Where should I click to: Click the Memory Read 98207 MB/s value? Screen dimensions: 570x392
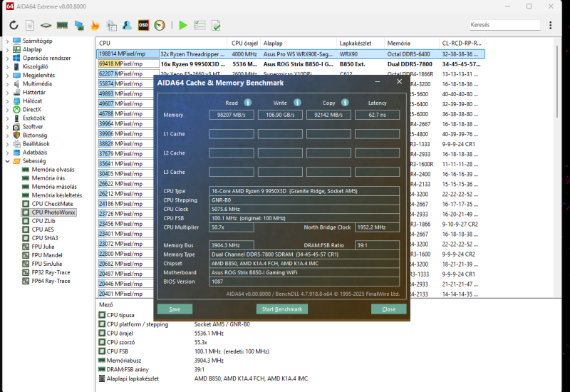click(231, 115)
